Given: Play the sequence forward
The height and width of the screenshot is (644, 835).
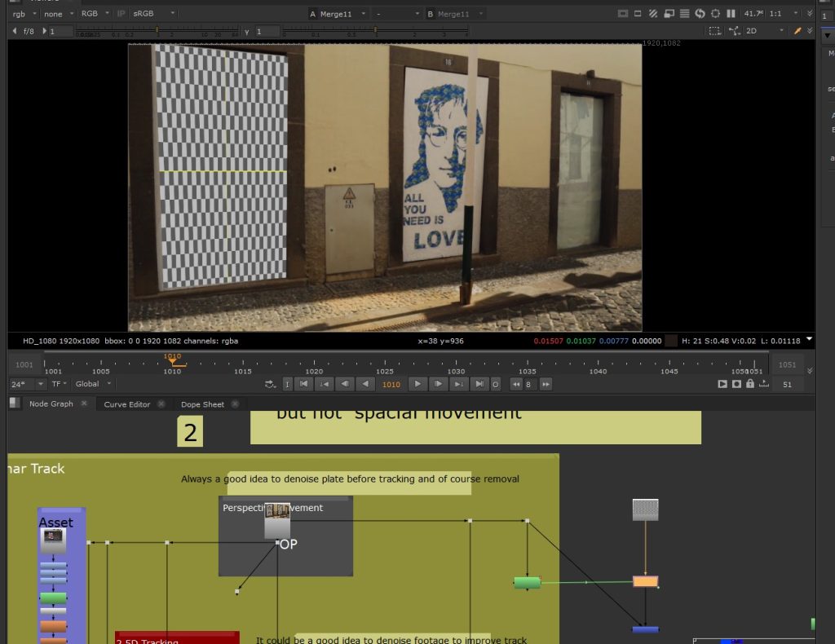Looking at the screenshot, I should [x=417, y=384].
